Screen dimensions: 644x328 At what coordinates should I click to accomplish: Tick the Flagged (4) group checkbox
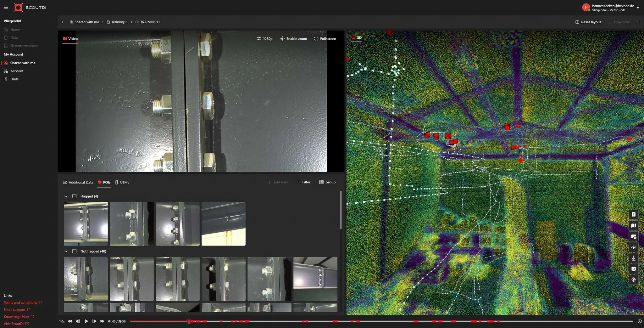75,196
